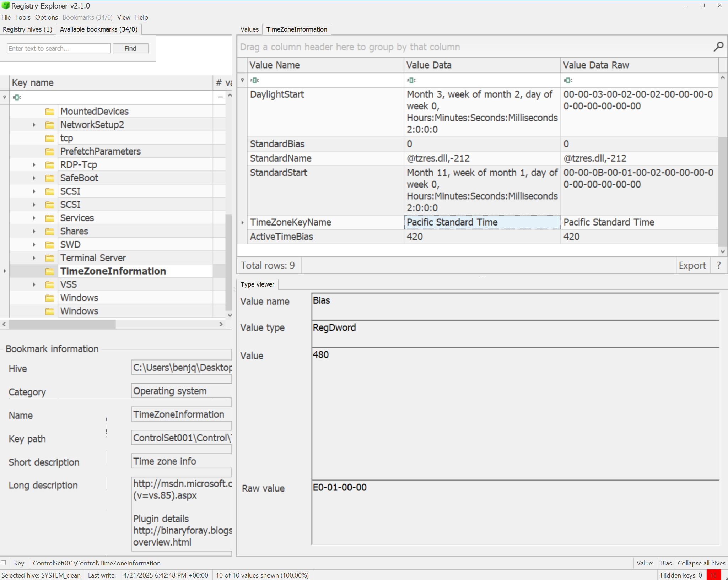Expand the Terminal Server key

pyautogui.click(x=34, y=258)
